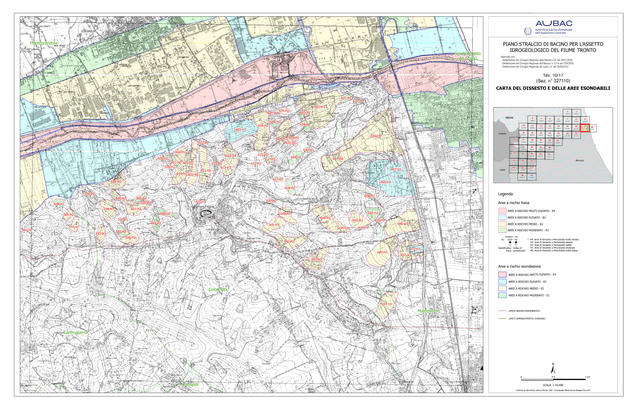Click the AUBAC logo in the header
Image resolution: width=640 pixels, height=409 pixels.
pos(554,23)
